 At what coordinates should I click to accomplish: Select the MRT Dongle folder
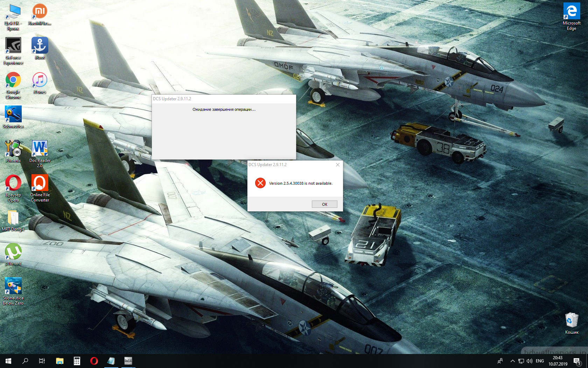click(x=13, y=220)
